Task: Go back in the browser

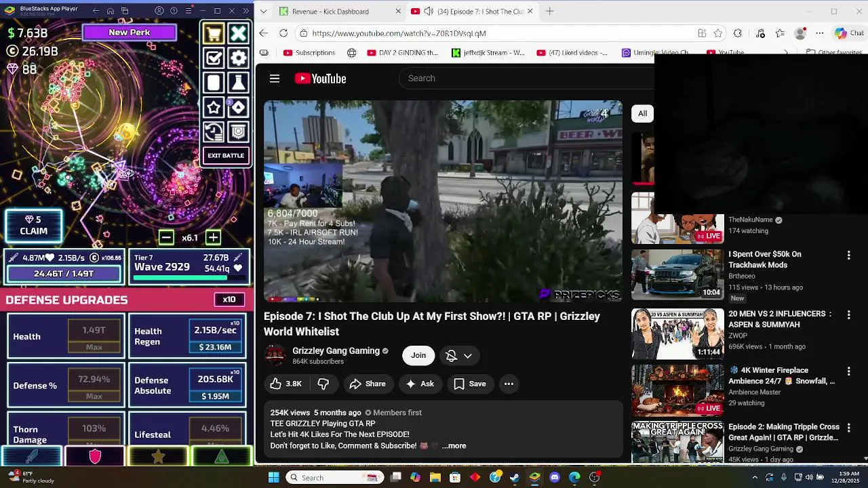Action: point(264,33)
